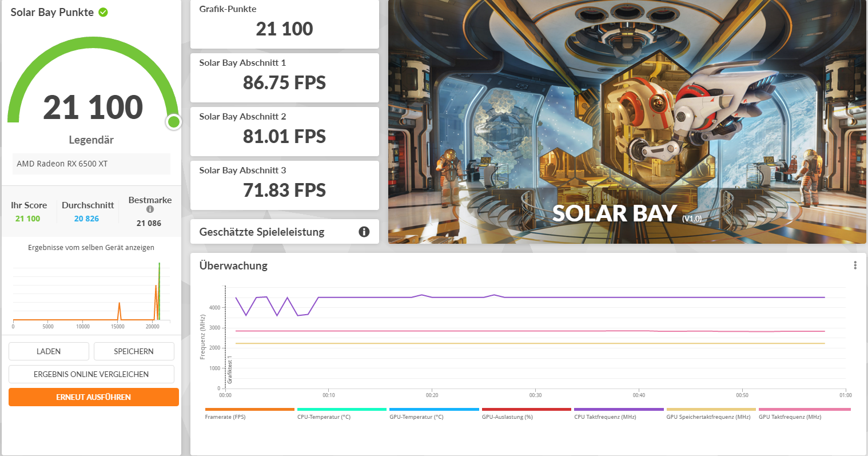Click 'Ergebnisse vom selben Gerät anzeigen'

(91, 247)
